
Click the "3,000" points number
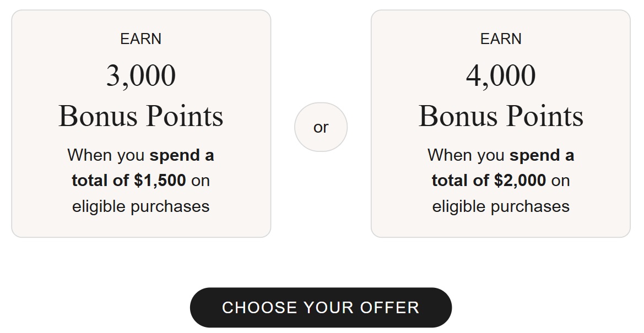[x=141, y=76]
